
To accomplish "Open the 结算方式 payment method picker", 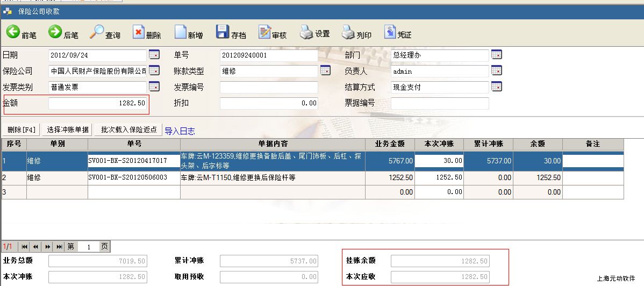I will [496, 87].
